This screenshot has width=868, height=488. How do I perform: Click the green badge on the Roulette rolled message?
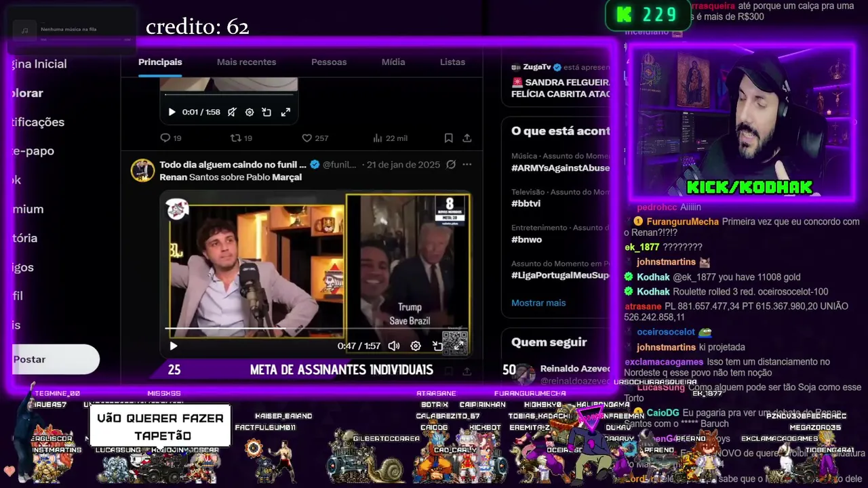point(629,291)
